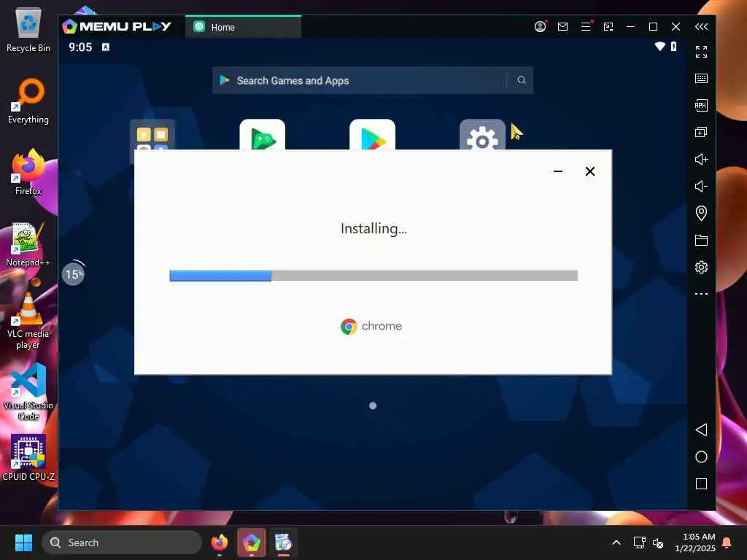Screen dimensions: 747x560
Task: Open the Recycle Bin desktop icon
Action: click(x=28, y=30)
